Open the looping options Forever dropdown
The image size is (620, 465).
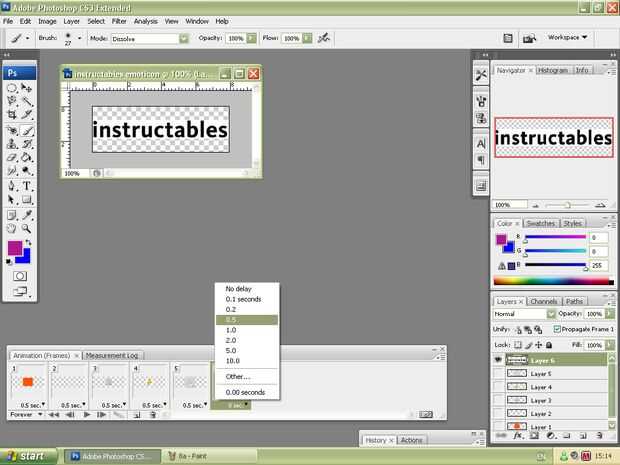click(x=26, y=414)
